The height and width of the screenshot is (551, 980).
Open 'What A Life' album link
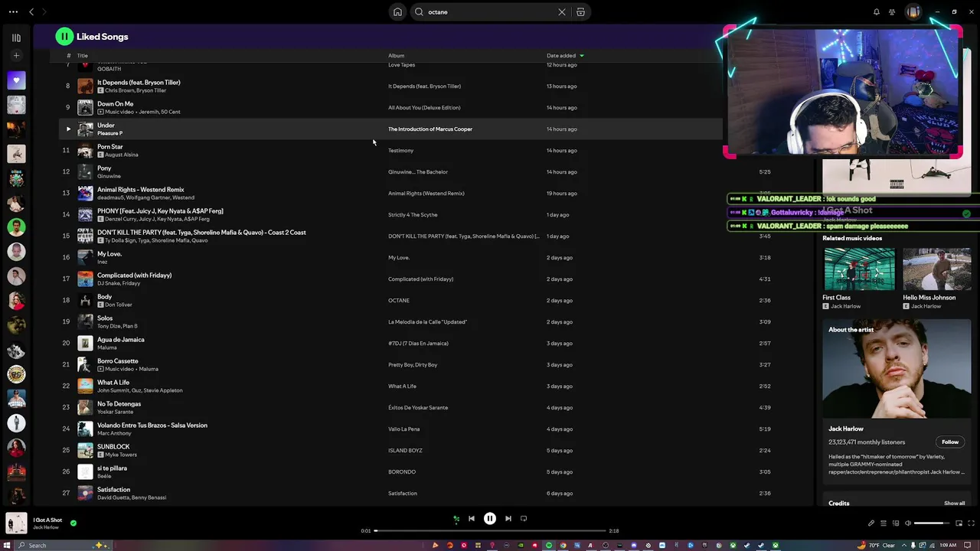[402, 386]
